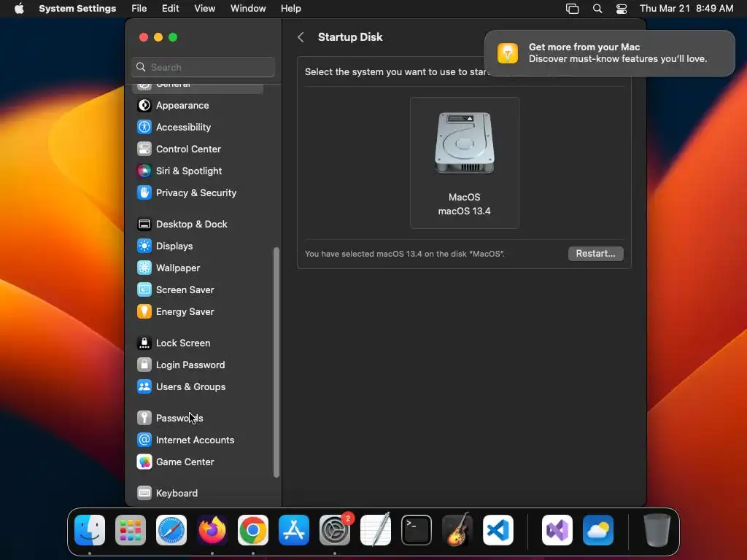Open Visual Studio purple Dock icon
This screenshot has width=747, height=560.
(557, 530)
